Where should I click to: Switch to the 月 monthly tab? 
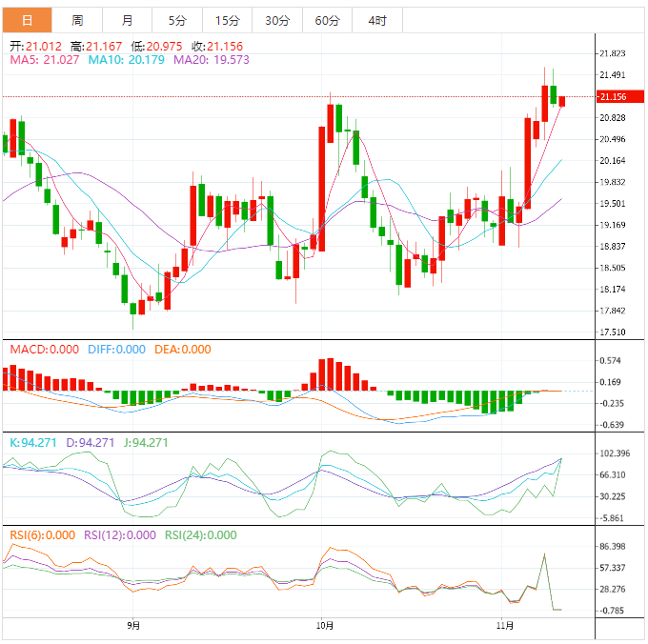(x=128, y=20)
